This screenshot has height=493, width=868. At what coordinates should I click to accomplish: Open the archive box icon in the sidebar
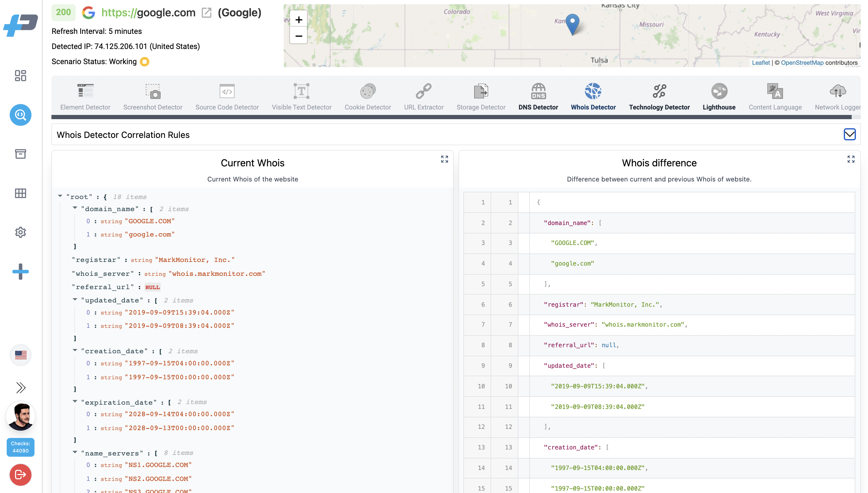click(x=20, y=154)
